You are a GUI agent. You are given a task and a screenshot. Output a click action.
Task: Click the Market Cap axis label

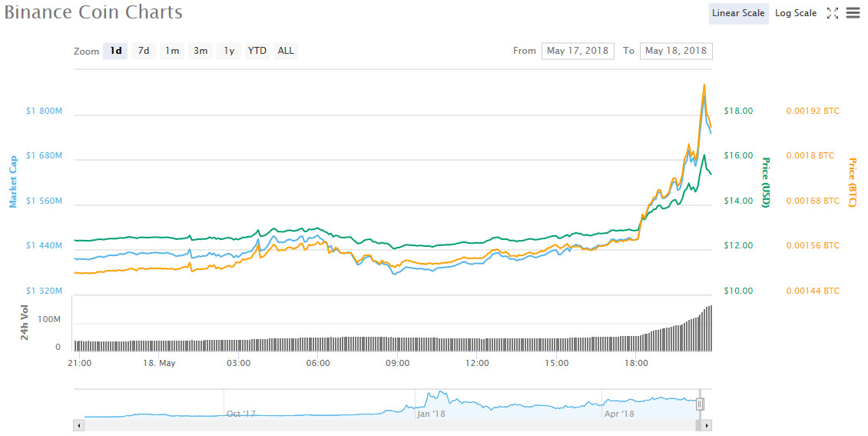[x=13, y=181]
